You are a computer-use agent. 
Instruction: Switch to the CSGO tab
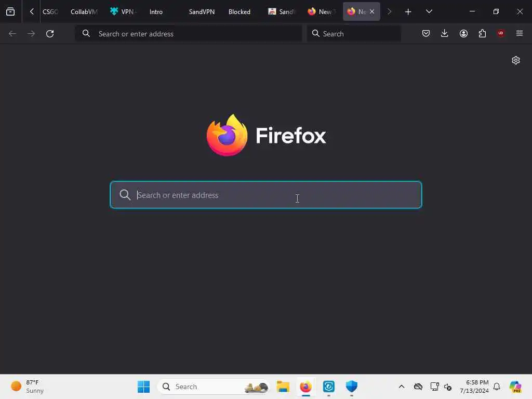coord(50,11)
